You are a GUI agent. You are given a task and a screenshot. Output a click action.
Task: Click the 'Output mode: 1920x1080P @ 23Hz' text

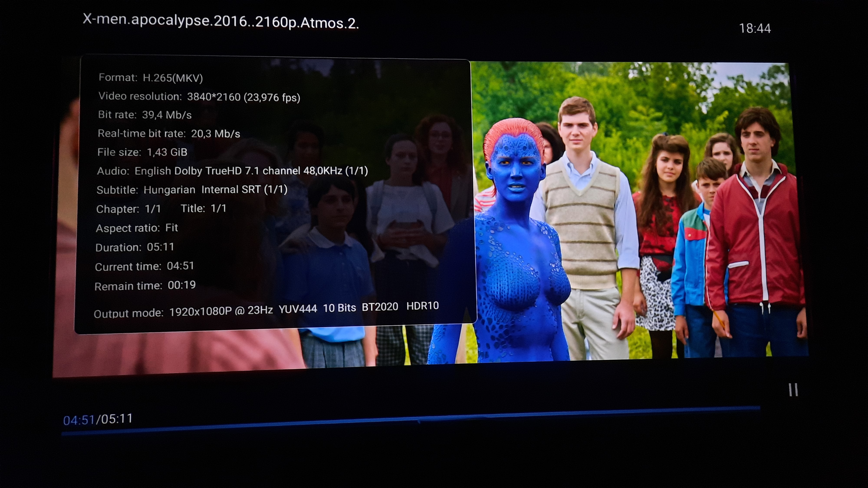[183, 311]
